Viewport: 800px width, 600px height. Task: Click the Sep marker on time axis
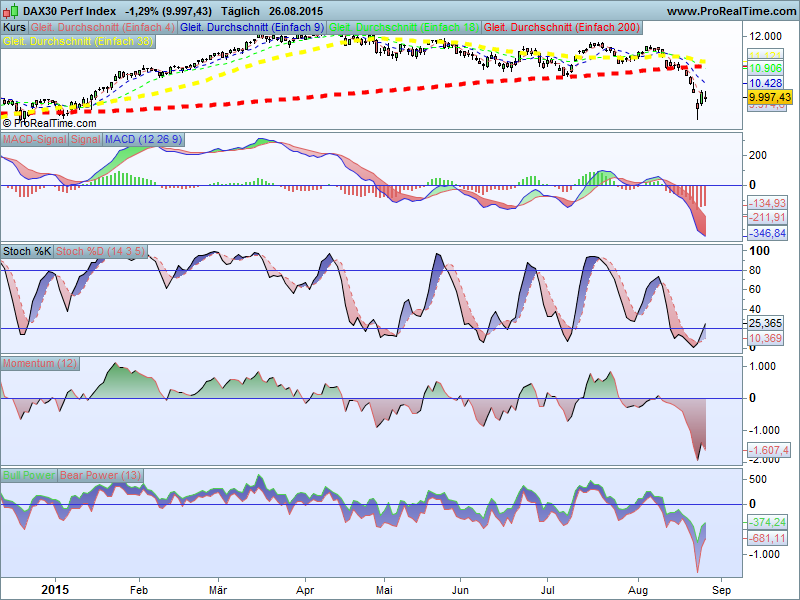721,590
